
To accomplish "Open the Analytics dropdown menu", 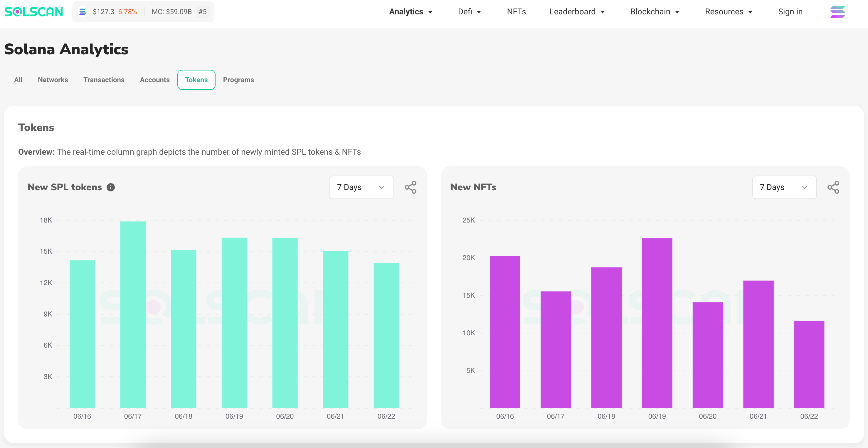I will click(x=411, y=12).
